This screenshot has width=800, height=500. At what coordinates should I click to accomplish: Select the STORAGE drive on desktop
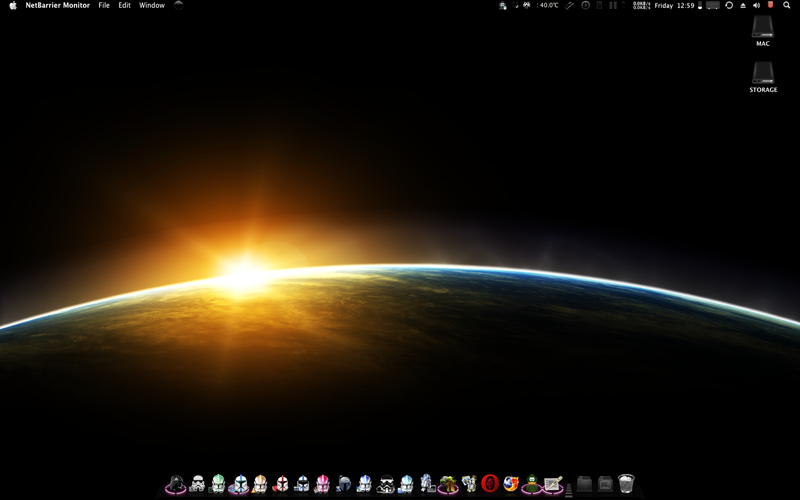(x=763, y=77)
